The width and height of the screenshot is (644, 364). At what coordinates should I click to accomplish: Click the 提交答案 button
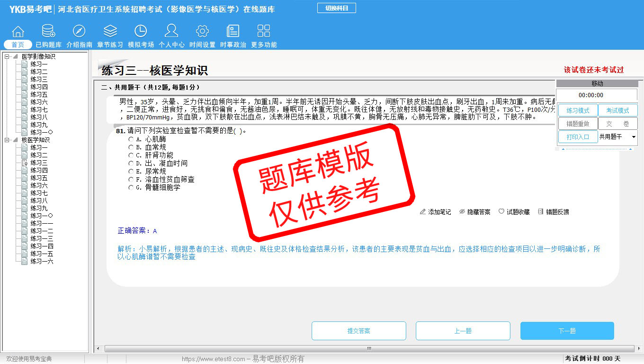[x=359, y=331]
